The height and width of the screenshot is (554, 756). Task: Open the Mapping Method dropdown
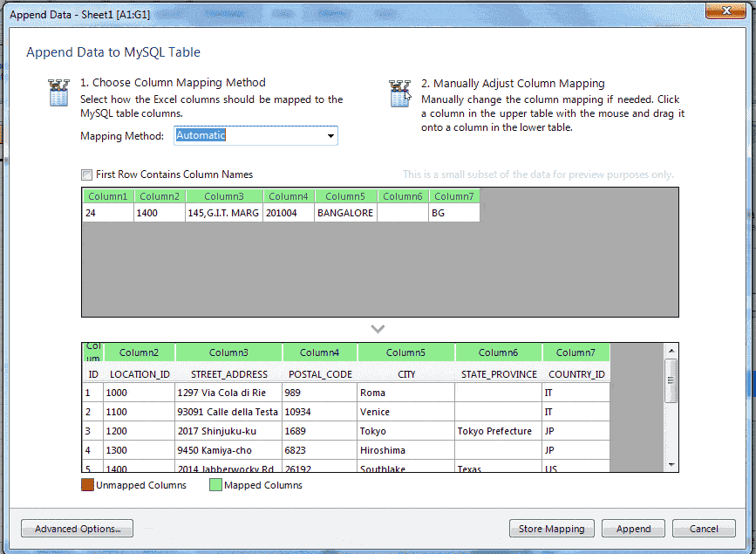(x=330, y=135)
